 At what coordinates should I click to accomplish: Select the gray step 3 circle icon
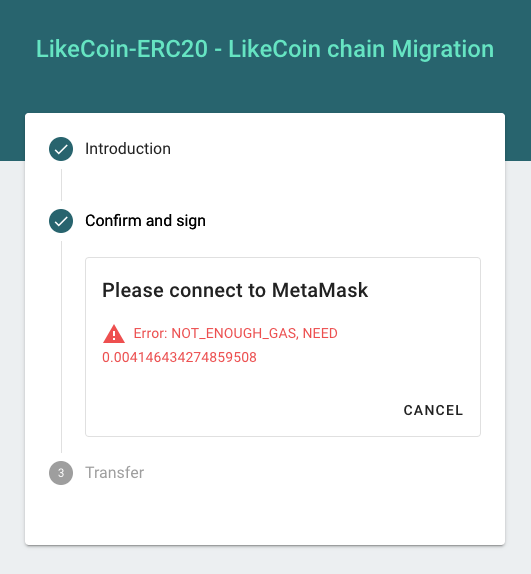(x=61, y=473)
